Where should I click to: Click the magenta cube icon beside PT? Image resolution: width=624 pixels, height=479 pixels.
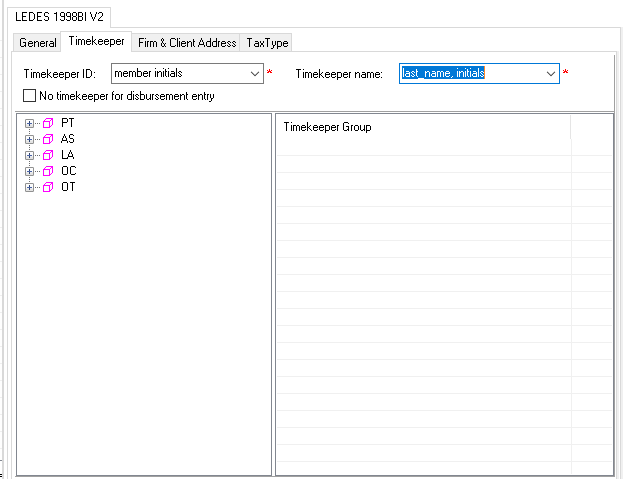tap(48, 123)
